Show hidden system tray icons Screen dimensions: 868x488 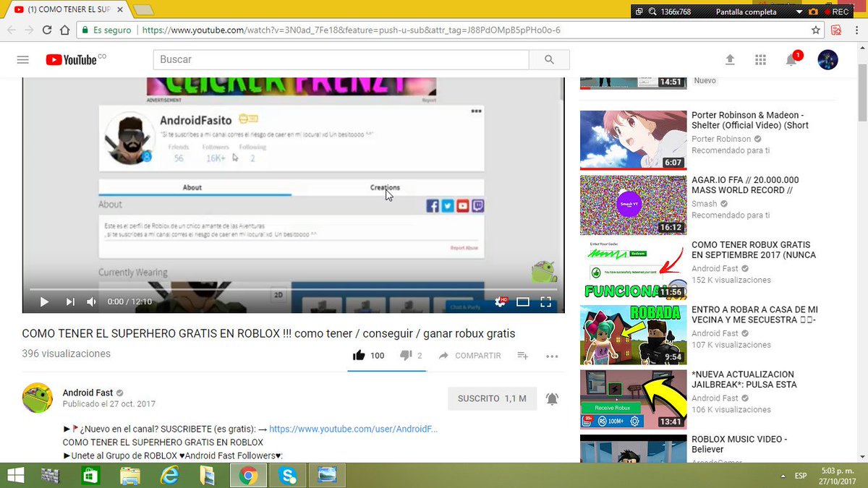pos(783,476)
